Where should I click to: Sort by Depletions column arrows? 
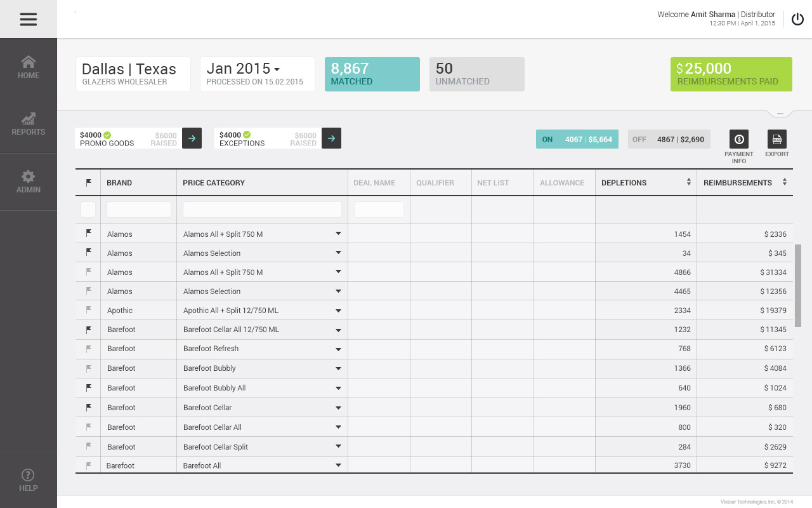[688, 182]
